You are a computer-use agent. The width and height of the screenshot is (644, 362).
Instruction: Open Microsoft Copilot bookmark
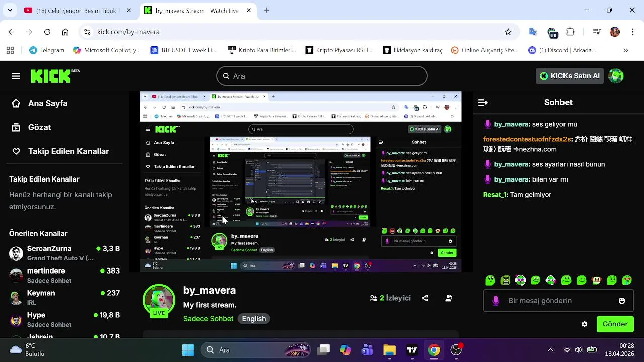click(107, 50)
